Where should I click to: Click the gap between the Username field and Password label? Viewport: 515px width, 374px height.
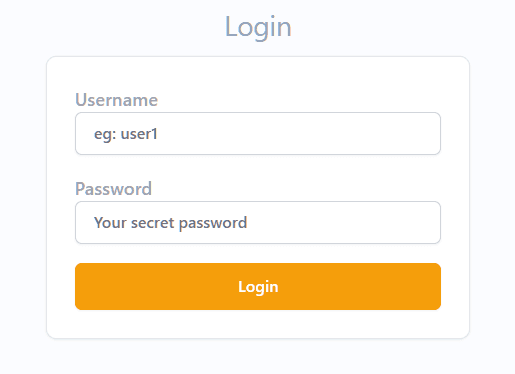tap(258, 167)
